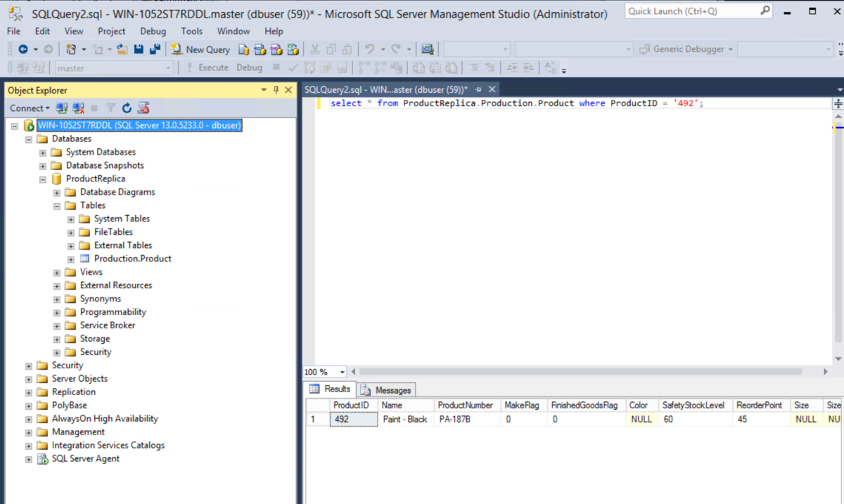This screenshot has width=844, height=504.
Task: Click the Save single-disk icon
Action: click(x=139, y=49)
